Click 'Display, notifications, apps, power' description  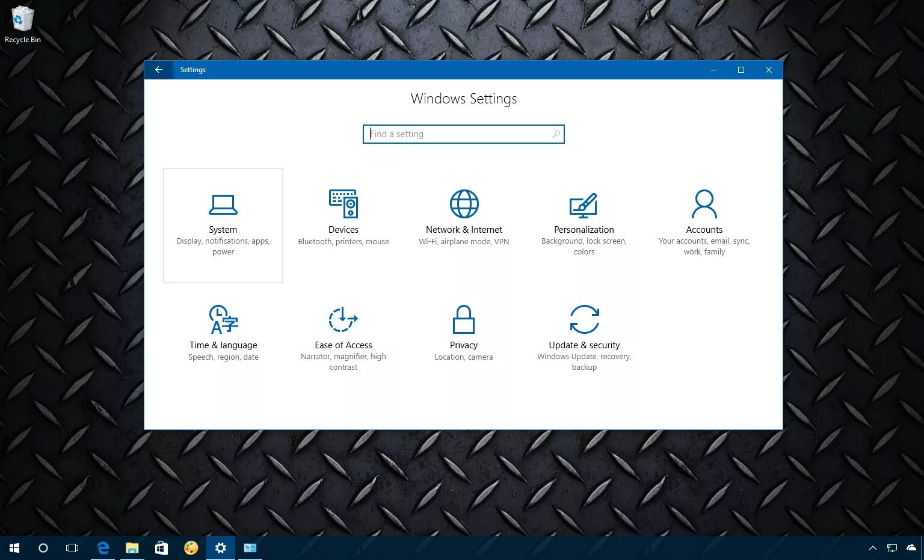223,247
